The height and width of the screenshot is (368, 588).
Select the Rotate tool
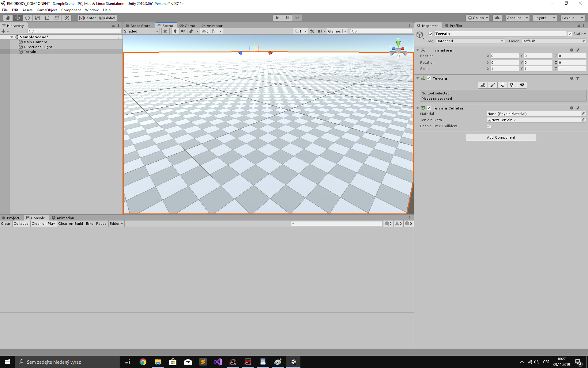pos(27,17)
